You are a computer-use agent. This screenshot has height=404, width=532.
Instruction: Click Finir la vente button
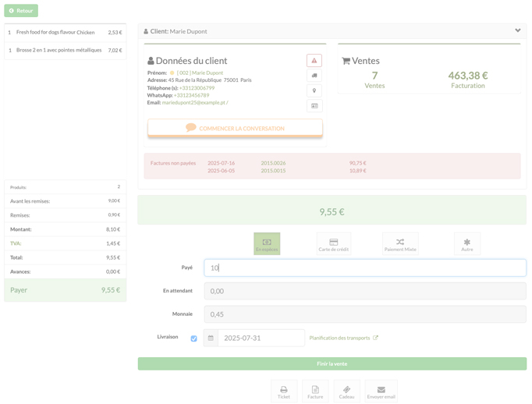[332, 363]
